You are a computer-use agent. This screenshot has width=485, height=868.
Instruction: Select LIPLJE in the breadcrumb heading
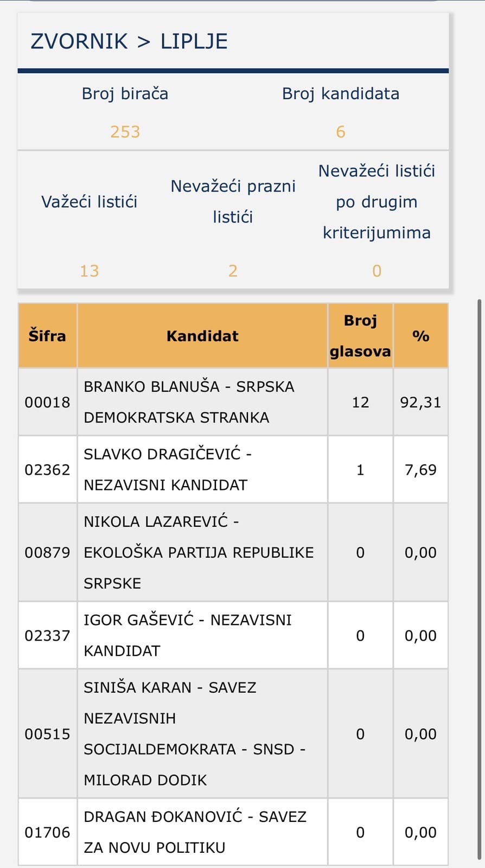(194, 41)
